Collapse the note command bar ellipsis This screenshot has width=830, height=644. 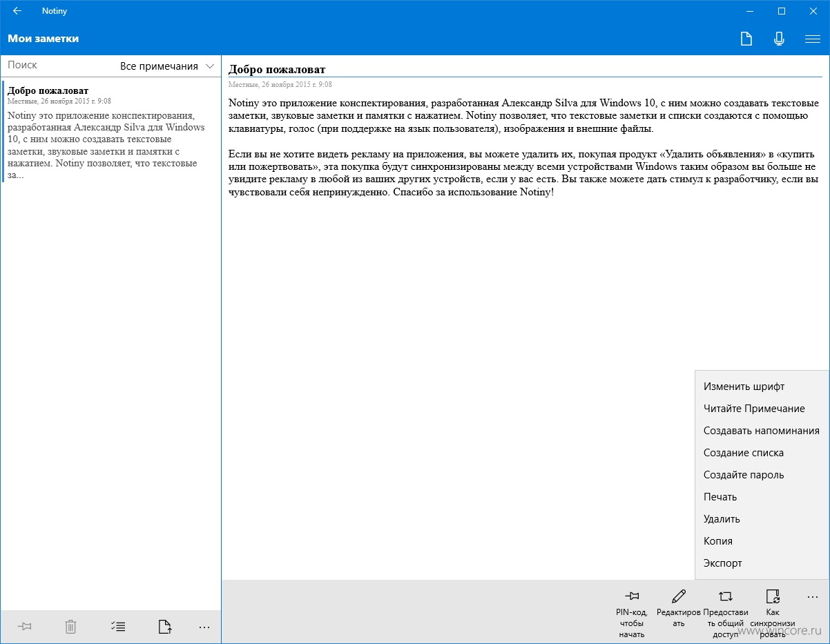pos(813,596)
